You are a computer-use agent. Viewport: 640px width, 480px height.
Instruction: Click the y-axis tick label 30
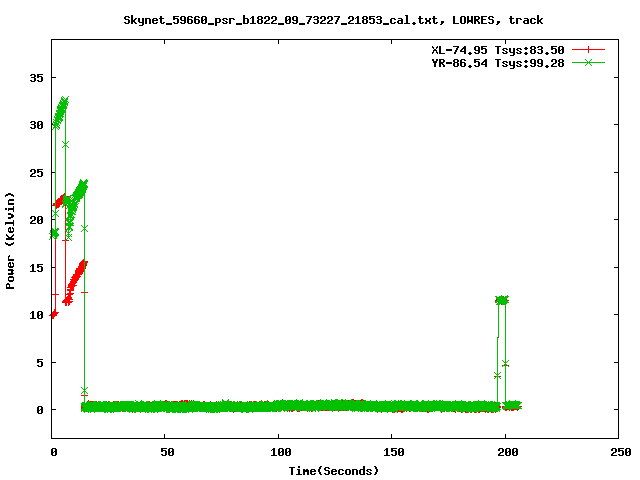pyautogui.click(x=36, y=125)
